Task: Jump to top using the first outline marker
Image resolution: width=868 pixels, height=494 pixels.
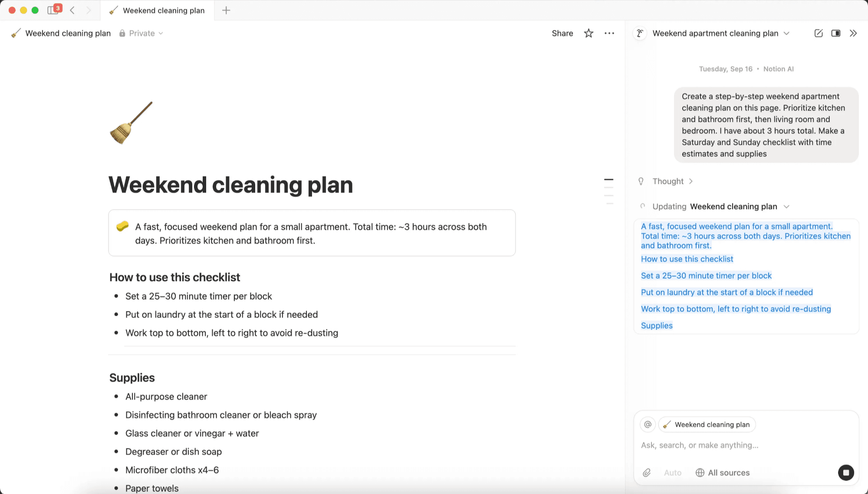Action: (x=608, y=179)
